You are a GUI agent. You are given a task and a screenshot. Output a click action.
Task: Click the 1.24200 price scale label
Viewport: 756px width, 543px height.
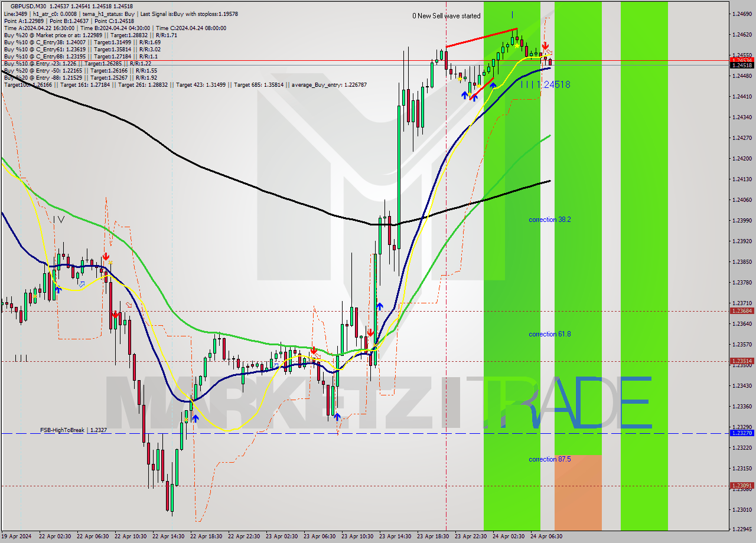click(x=741, y=158)
